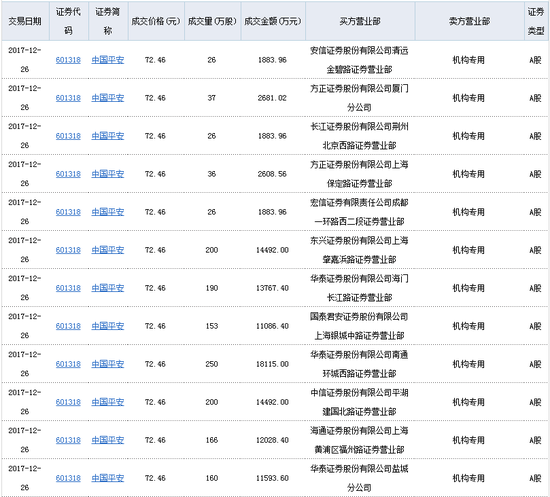The height and width of the screenshot is (497, 550).
Task: Click buyer cell 华泰证券股份有限公司南通环城西路
Action: (x=359, y=364)
